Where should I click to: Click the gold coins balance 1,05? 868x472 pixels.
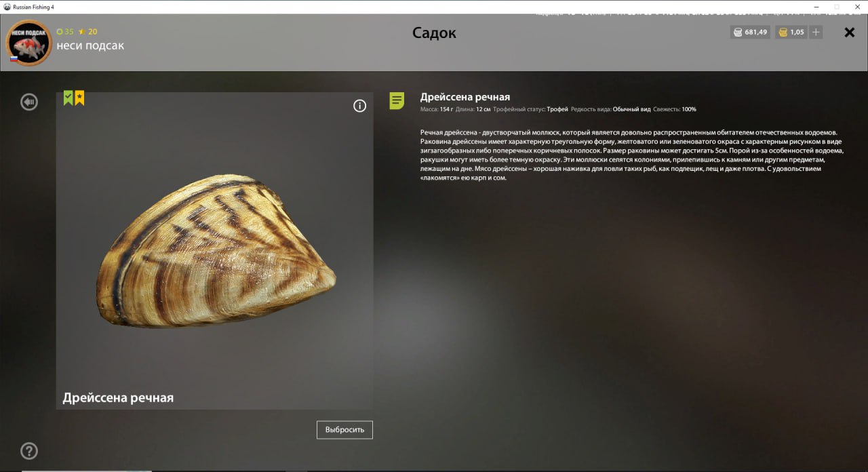[791, 32]
